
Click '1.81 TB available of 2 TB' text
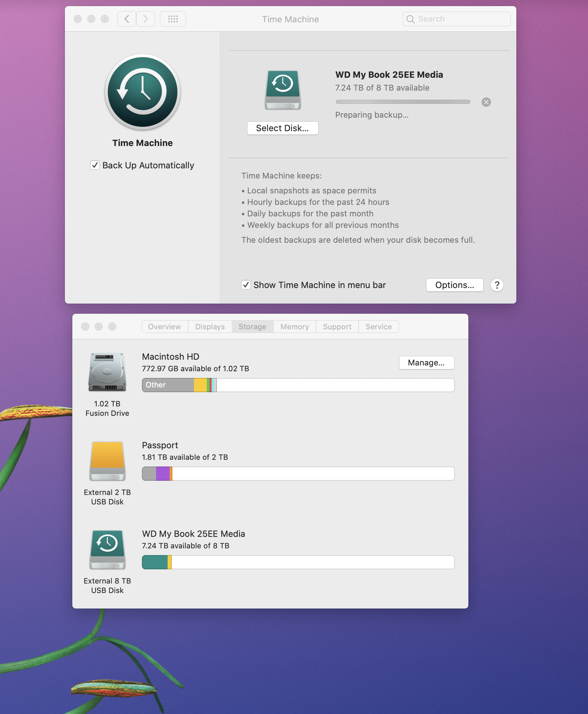tap(185, 457)
